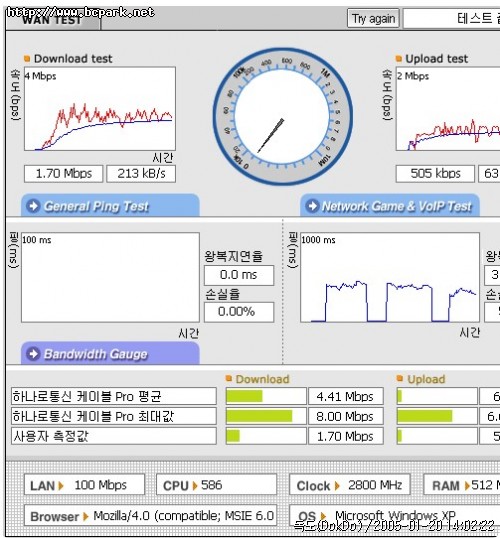Click the OS orange arrow icon
The image size is (500, 538).
323,516
